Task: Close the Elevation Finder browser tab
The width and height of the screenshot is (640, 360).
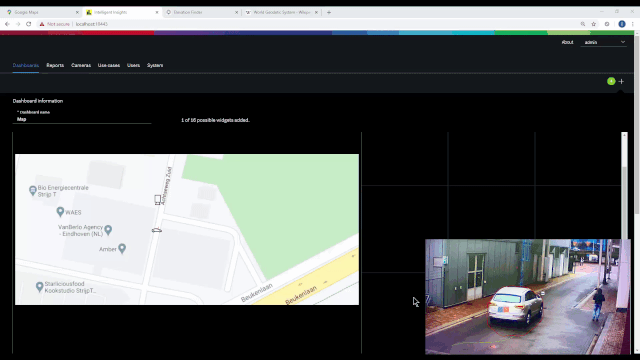Action: pos(236,12)
